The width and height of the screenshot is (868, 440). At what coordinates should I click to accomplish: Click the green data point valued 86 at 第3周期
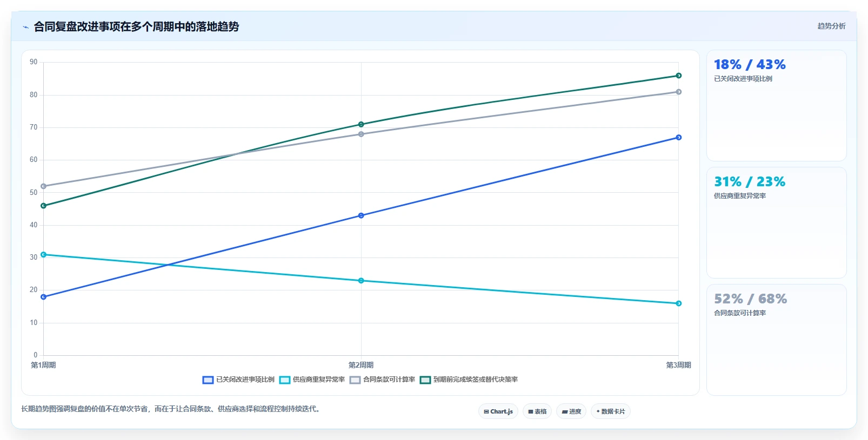coord(679,76)
